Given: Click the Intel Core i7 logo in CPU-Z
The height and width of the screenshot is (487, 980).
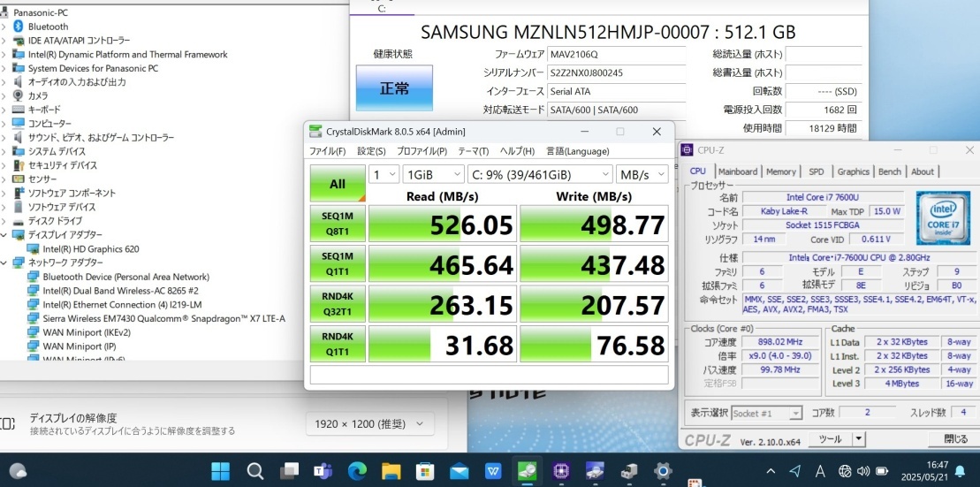Looking at the screenshot, I should pos(944,217).
